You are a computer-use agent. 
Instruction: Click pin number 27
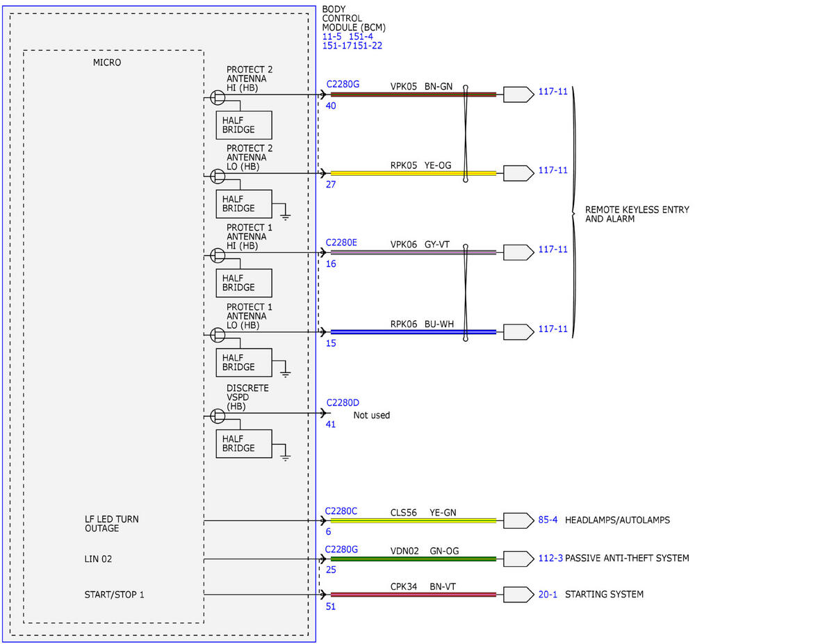pos(331,185)
